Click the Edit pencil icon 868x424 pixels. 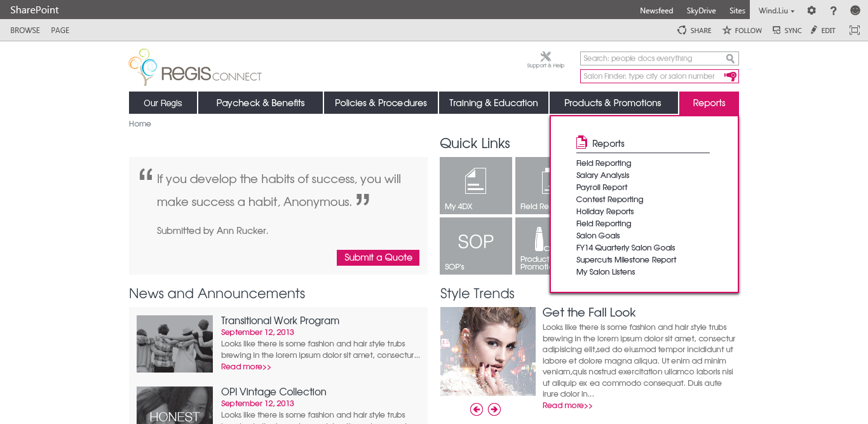814,30
